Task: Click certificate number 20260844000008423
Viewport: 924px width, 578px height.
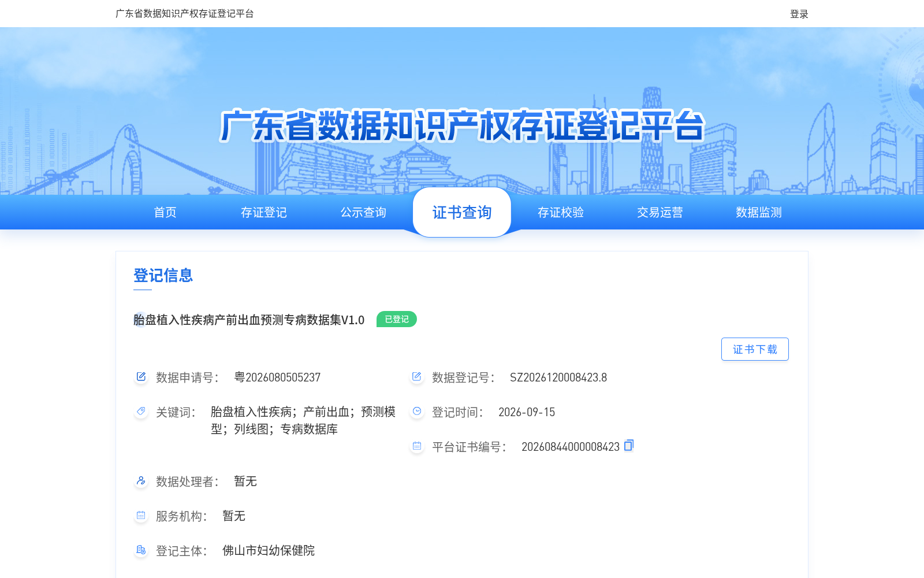Action: (571, 447)
